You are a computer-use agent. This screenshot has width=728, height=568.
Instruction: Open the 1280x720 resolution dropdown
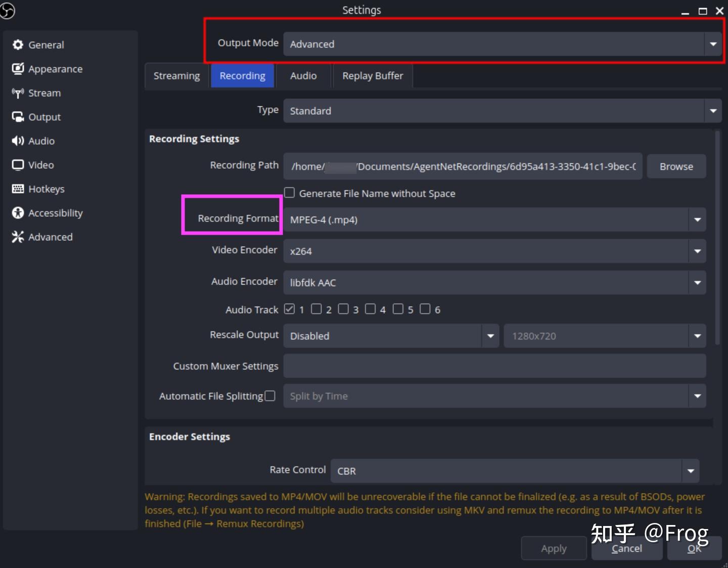coord(605,336)
